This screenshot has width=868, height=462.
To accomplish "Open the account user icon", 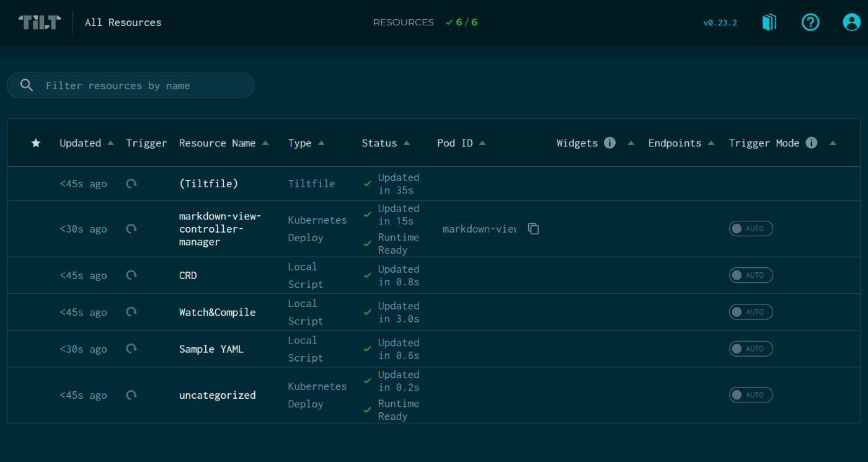I will (x=852, y=22).
